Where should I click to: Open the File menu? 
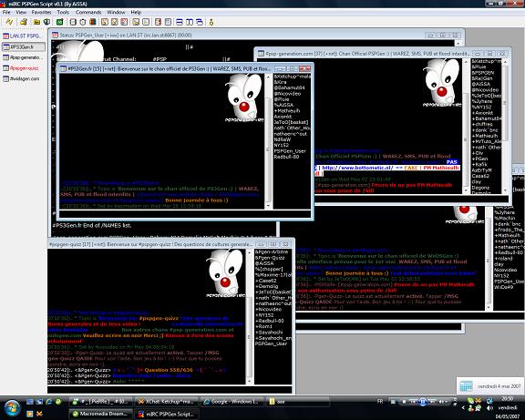(6, 12)
